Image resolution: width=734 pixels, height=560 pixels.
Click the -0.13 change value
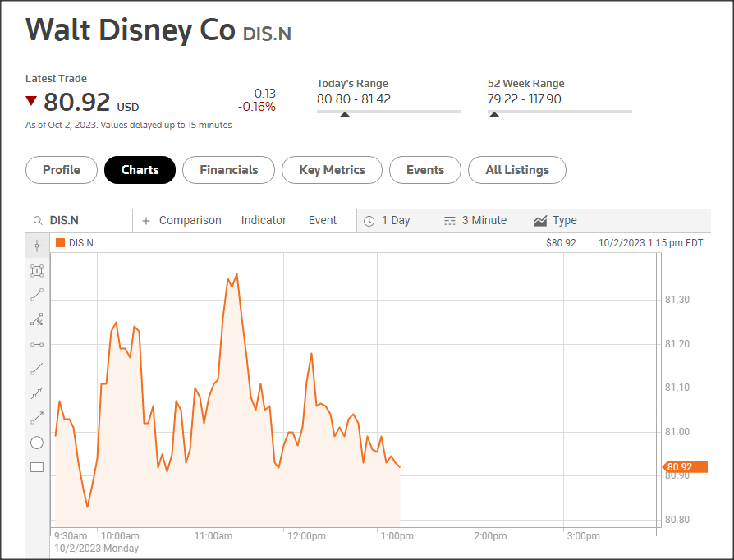point(263,94)
